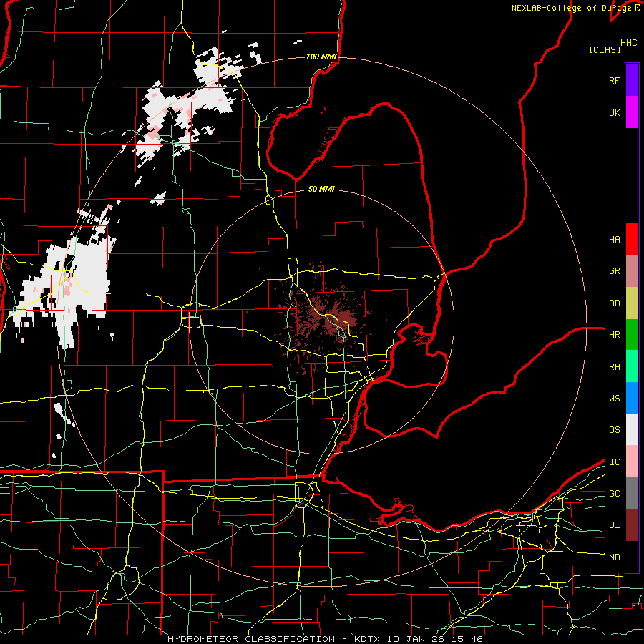
Task: Click the GC gray legend swatch
Action: (x=632, y=493)
